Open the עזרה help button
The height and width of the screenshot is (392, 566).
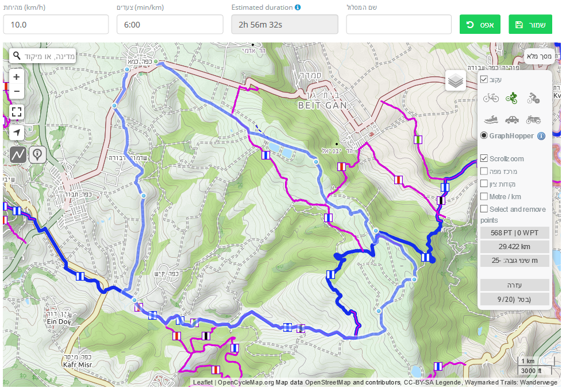pos(514,285)
